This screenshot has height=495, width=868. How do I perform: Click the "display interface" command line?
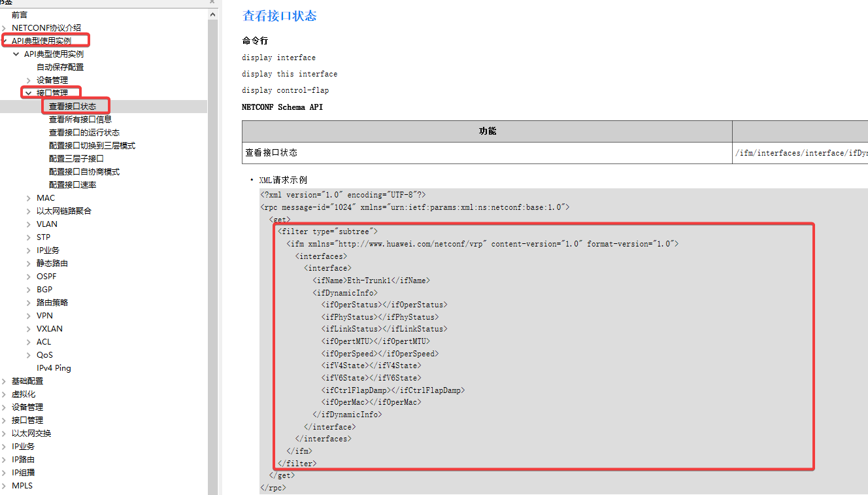279,58
